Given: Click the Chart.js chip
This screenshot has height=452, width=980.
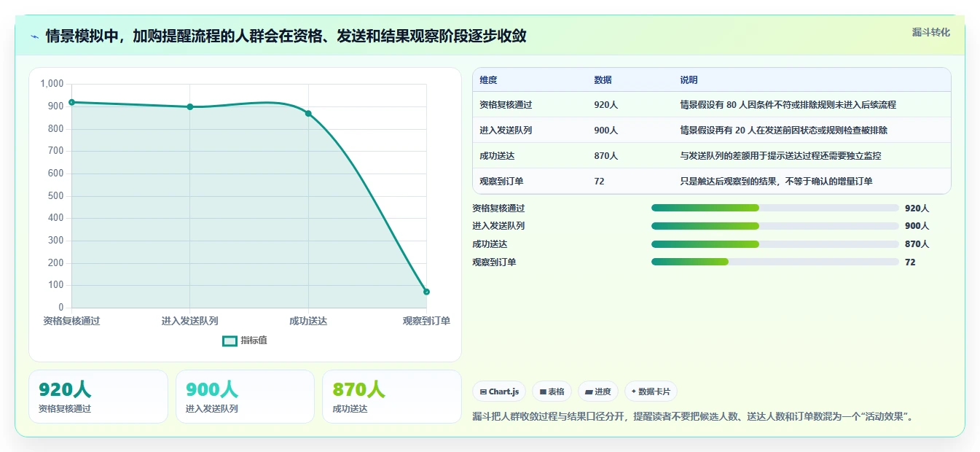Looking at the screenshot, I should click(499, 391).
